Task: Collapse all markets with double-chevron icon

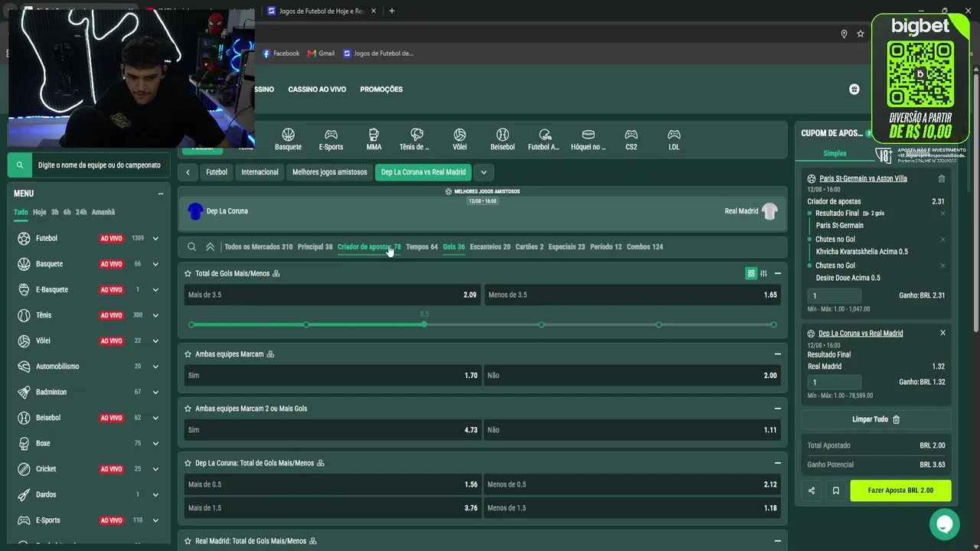Action: click(210, 246)
